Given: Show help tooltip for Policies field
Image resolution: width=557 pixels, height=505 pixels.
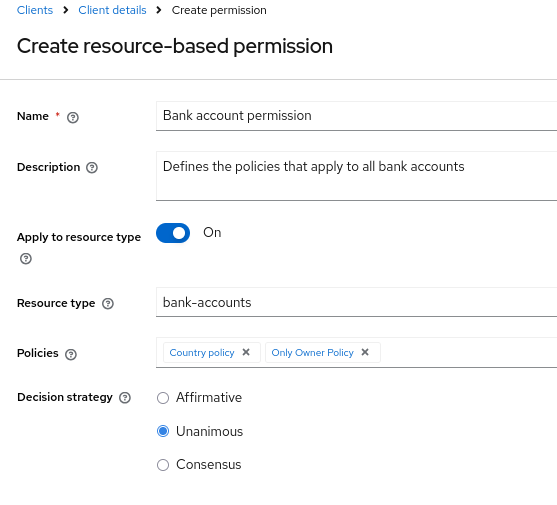Looking at the screenshot, I should click(71, 354).
